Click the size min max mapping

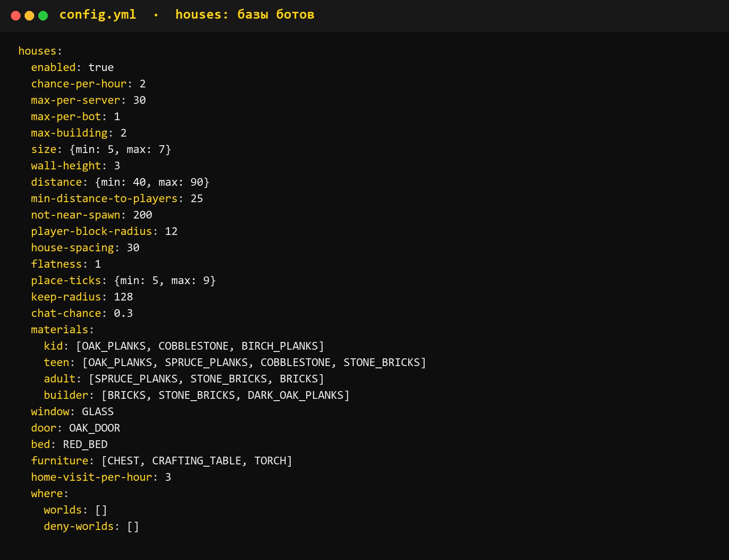[120, 149]
